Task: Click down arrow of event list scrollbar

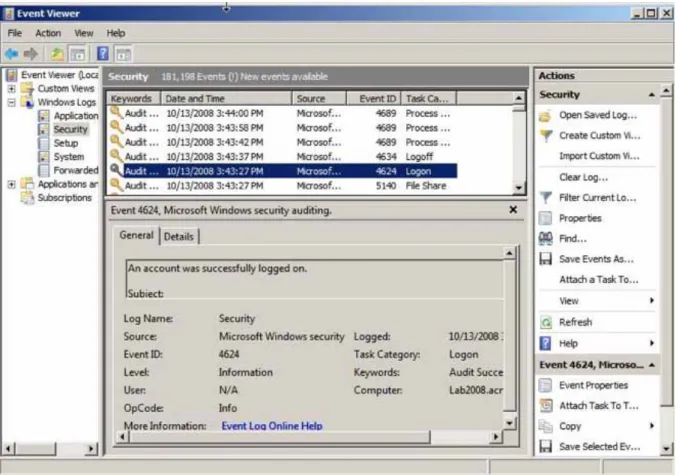Action: click(x=518, y=187)
